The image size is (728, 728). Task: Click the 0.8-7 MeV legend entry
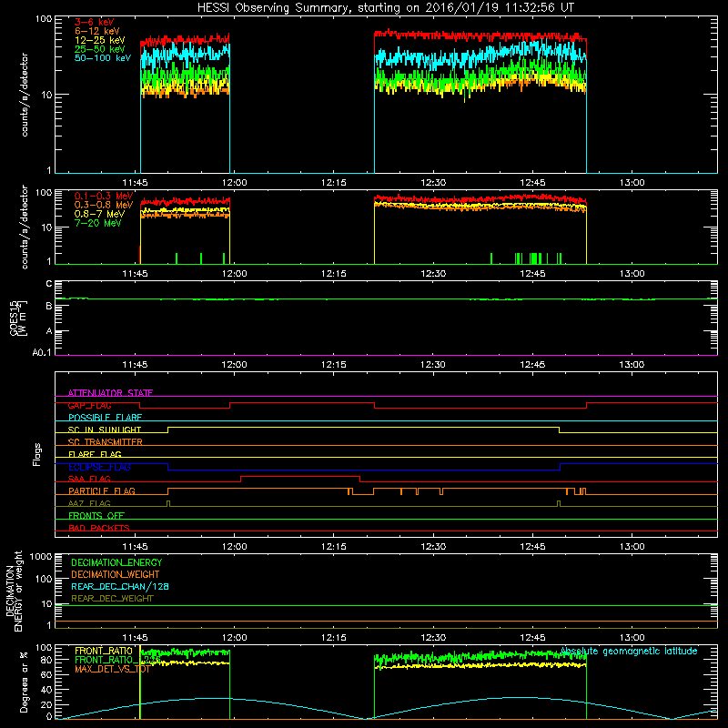(100, 214)
